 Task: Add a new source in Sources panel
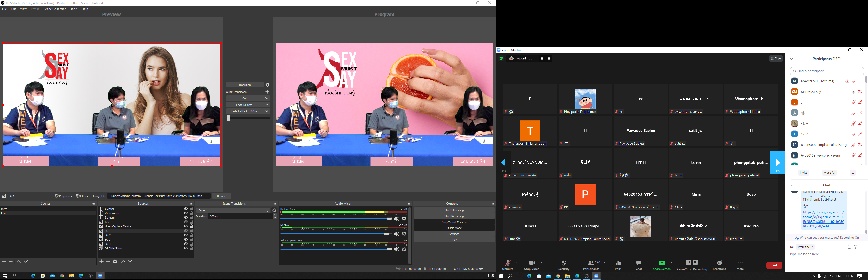pyautogui.click(x=102, y=261)
